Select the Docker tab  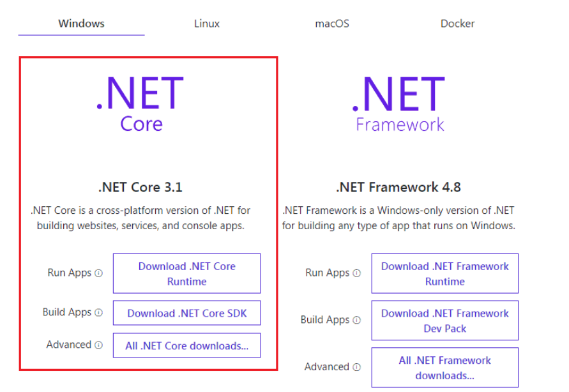point(457,24)
